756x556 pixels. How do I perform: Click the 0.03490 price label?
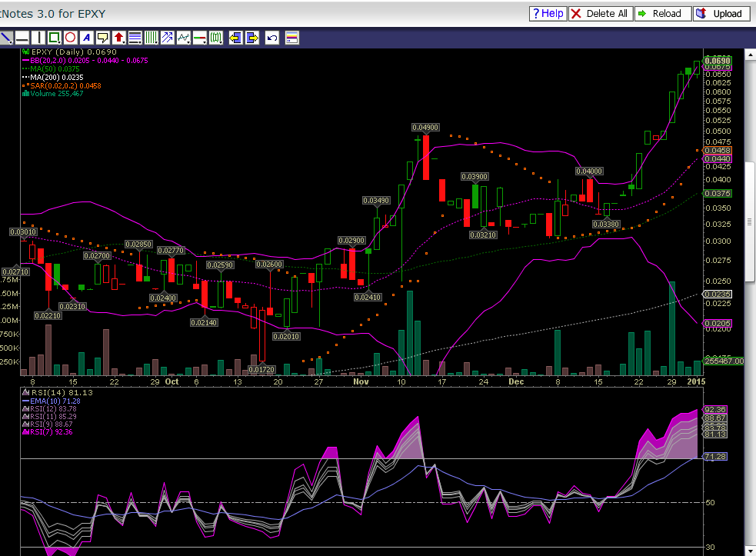376,200
